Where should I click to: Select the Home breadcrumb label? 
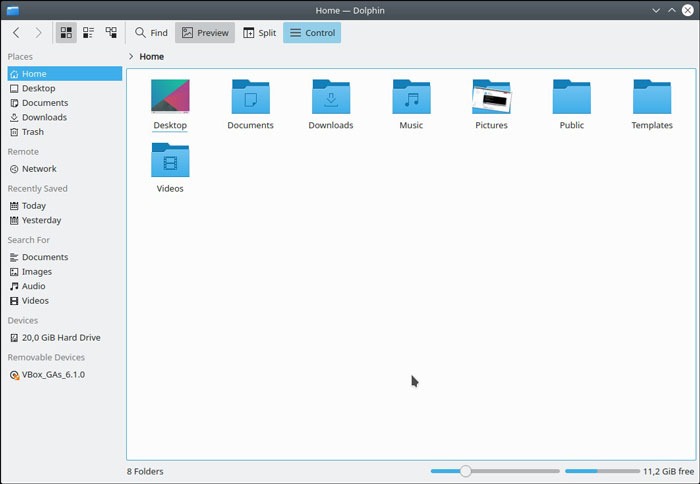(151, 56)
